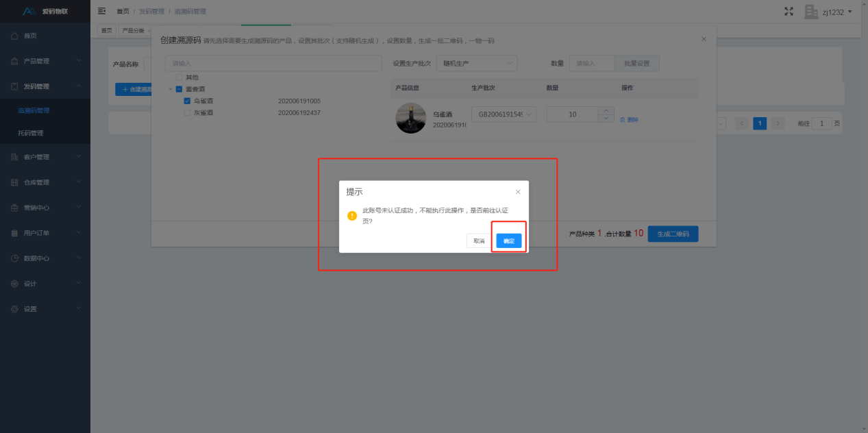The height and width of the screenshot is (433, 868).
Task: Open 首页 in the sidebar
Action: pyautogui.click(x=45, y=36)
